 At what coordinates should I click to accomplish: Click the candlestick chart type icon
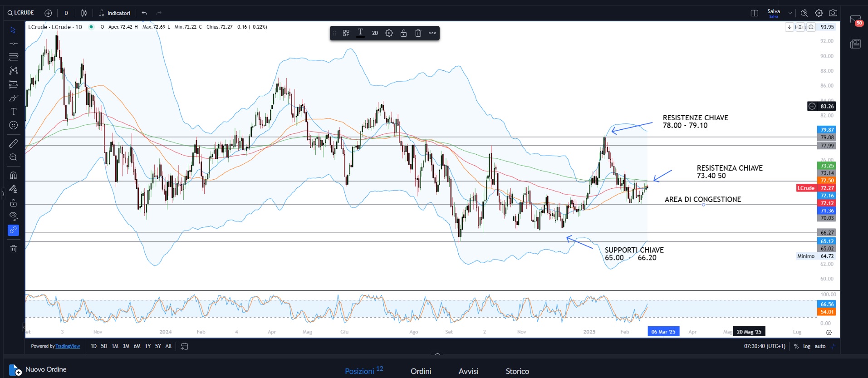pyautogui.click(x=84, y=13)
